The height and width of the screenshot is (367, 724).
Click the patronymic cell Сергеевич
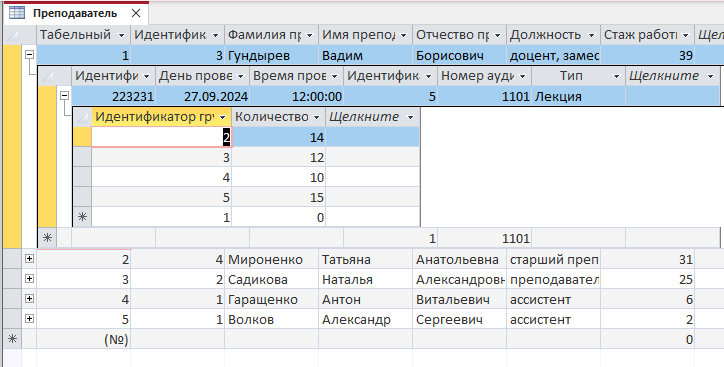pos(459,319)
